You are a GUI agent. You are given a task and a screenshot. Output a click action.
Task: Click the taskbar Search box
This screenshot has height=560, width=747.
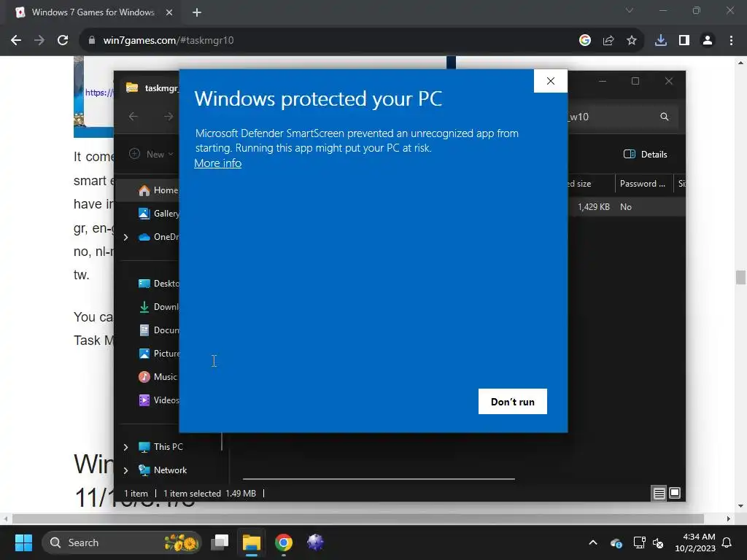[122, 542]
